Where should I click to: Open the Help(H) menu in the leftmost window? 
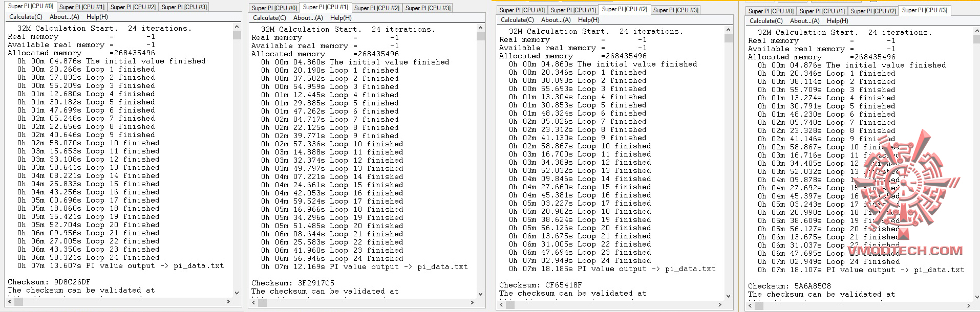tap(97, 17)
